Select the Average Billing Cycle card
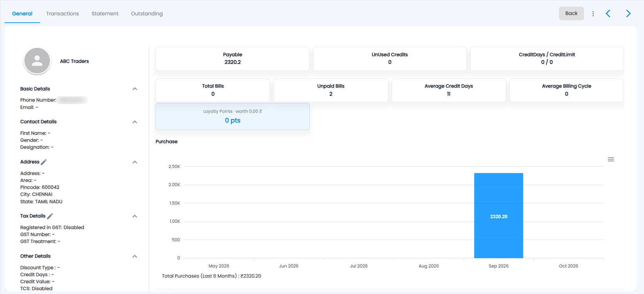Viewport: 644px width, 294px height. [567, 90]
